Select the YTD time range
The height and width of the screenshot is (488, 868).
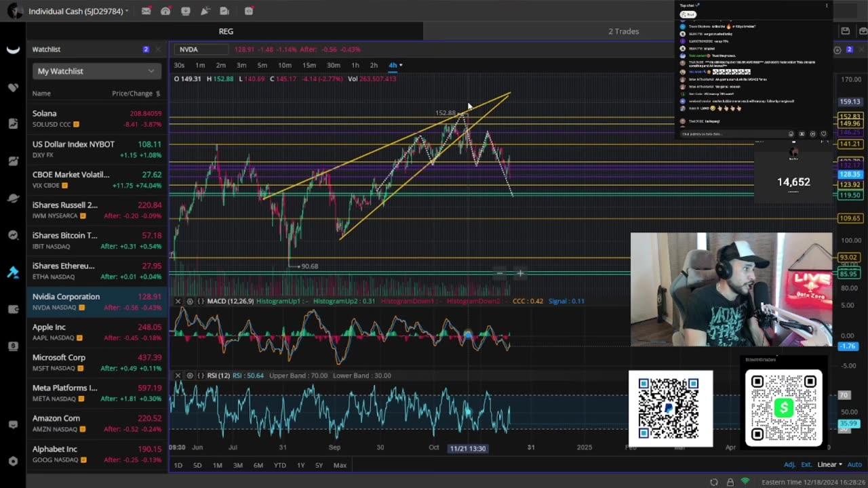click(x=279, y=465)
